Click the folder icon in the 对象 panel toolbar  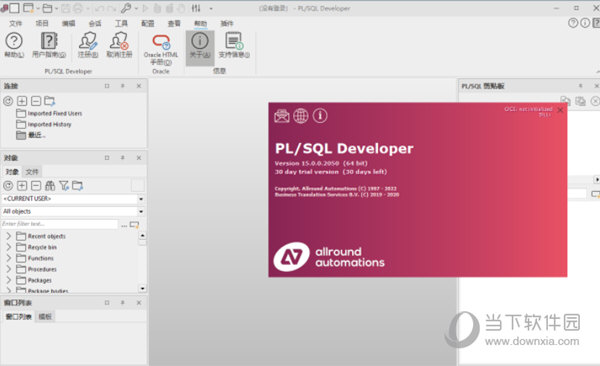click(x=78, y=186)
